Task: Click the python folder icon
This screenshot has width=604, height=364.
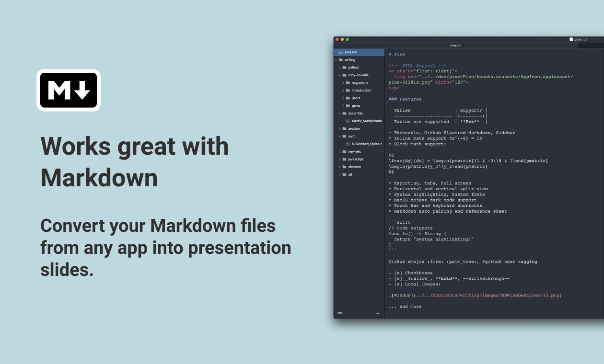Action: click(345, 68)
